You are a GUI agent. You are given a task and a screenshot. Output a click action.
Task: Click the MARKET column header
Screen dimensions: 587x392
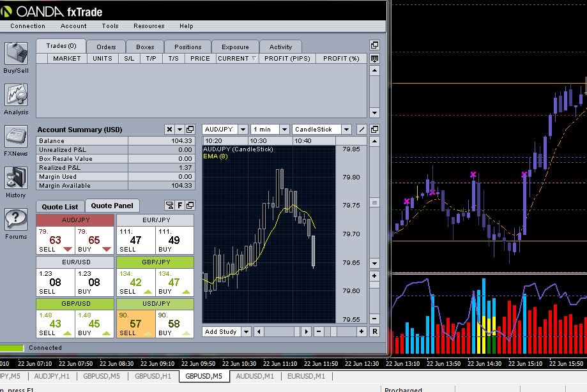coord(67,59)
